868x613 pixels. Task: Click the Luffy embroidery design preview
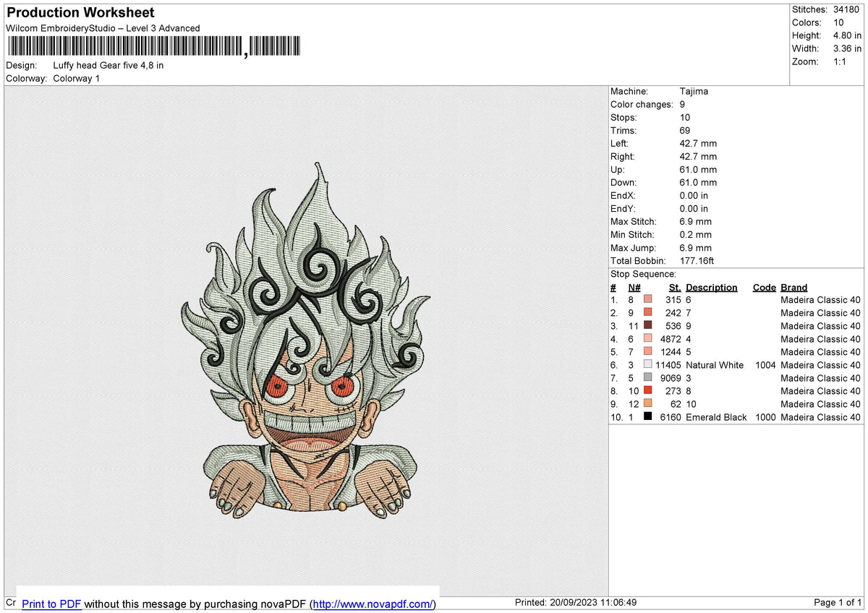[306, 340]
